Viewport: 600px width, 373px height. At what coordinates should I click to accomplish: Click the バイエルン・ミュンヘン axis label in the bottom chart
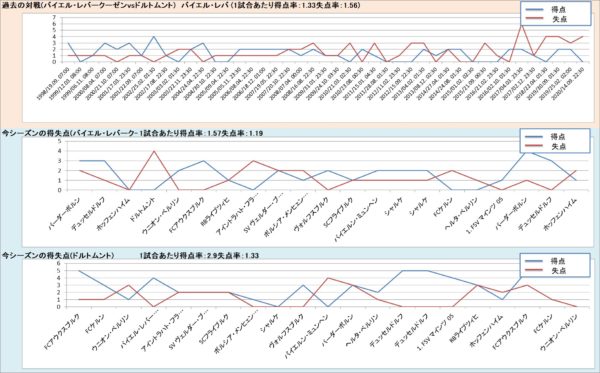tap(307, 336)
